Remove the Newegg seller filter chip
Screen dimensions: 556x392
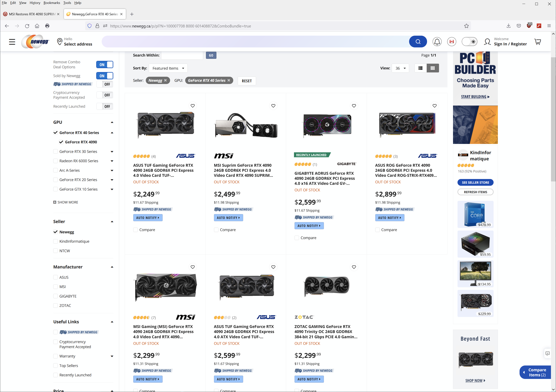click(x=165, y=80)
